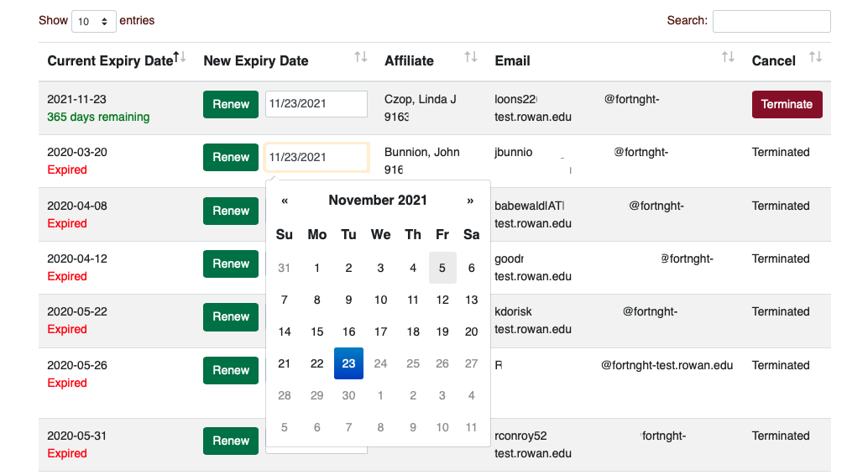Click Renew for the 2020-05-31 entry
The width and height of the screenshot is (868, 475).
coord(231,441)
